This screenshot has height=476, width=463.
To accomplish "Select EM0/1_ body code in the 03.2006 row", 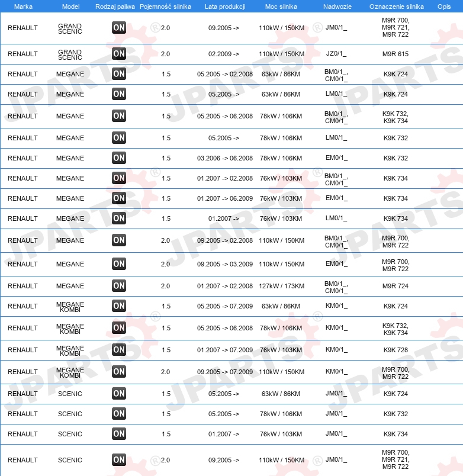I will [336, 158].
